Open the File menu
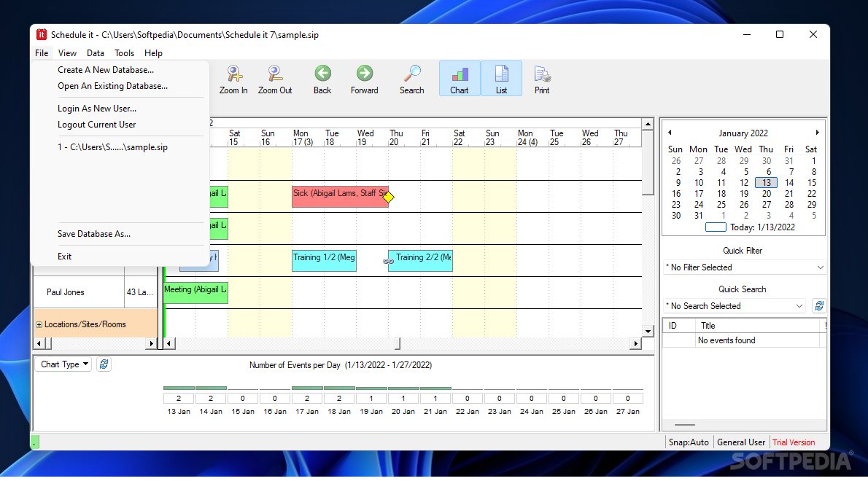The height and width of the screenshot is (481, 868). tap(42, 53)
